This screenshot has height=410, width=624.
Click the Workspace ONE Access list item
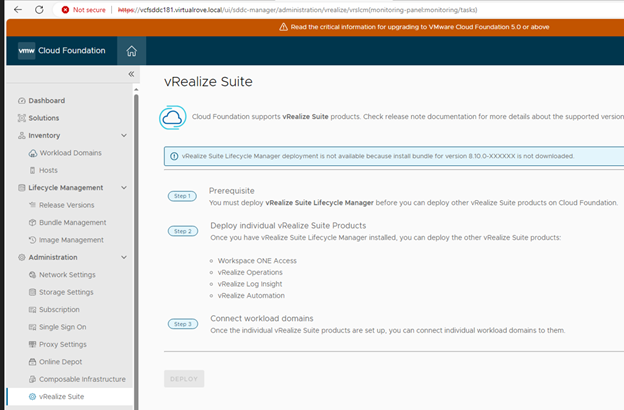pyautogui.click(x=257, y=261)
